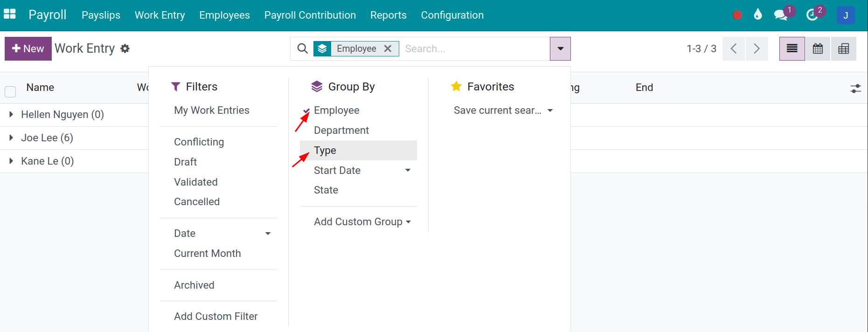Go to next page of records
The image size is (868, 332).
tap(757, 48)
